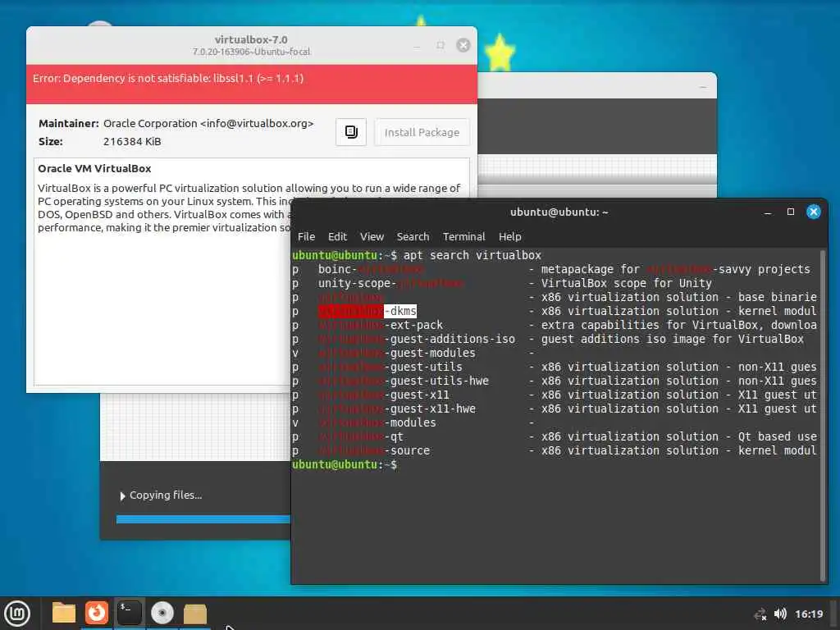Open the Search menu in terminal
Viewport: 840px width, 630px height.
click(413, 236)
